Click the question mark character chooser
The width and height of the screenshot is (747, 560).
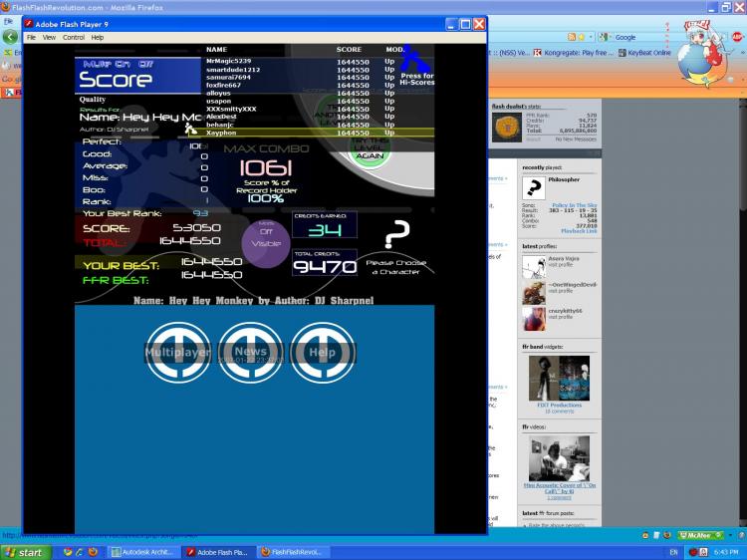click(396, 234)
